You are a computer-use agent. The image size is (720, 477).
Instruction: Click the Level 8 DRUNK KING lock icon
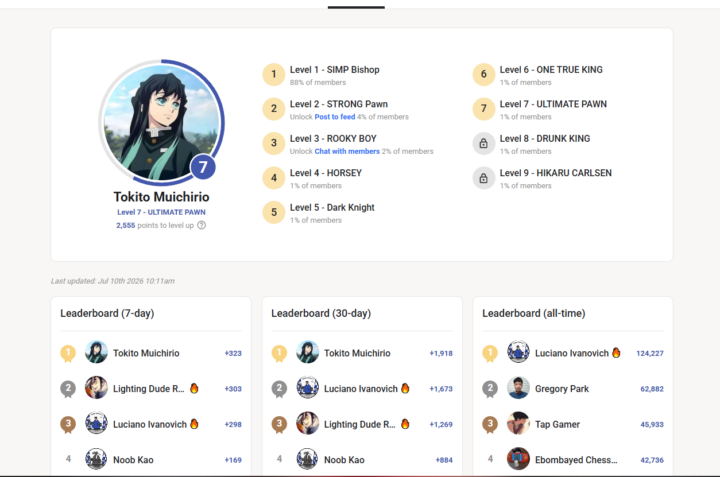click(x=484, y=143)
